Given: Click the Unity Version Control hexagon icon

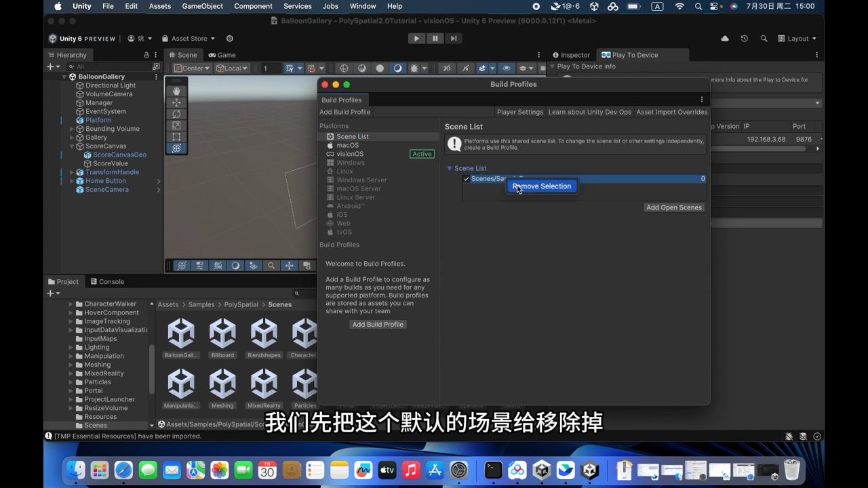Looking at the screenshot, I should (x=229, y=39).
